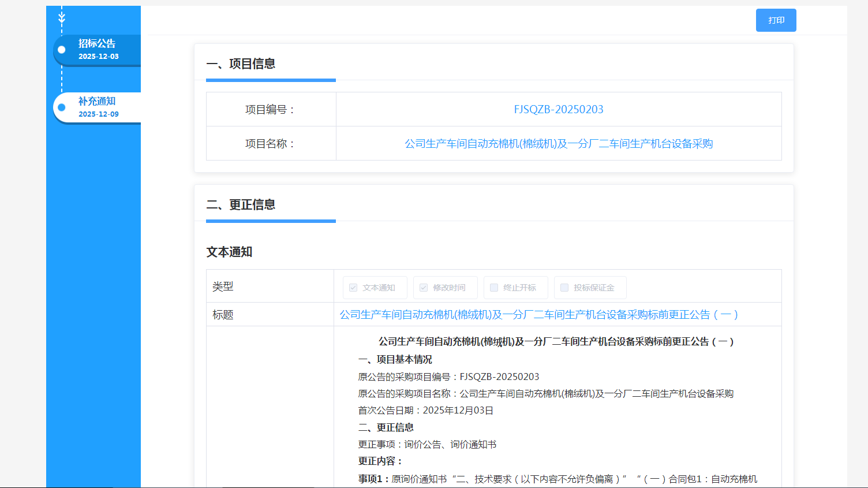Open the 补充通知 timeline tab
The width and height of the screenshot is (868, 488).
coord(98,107)
